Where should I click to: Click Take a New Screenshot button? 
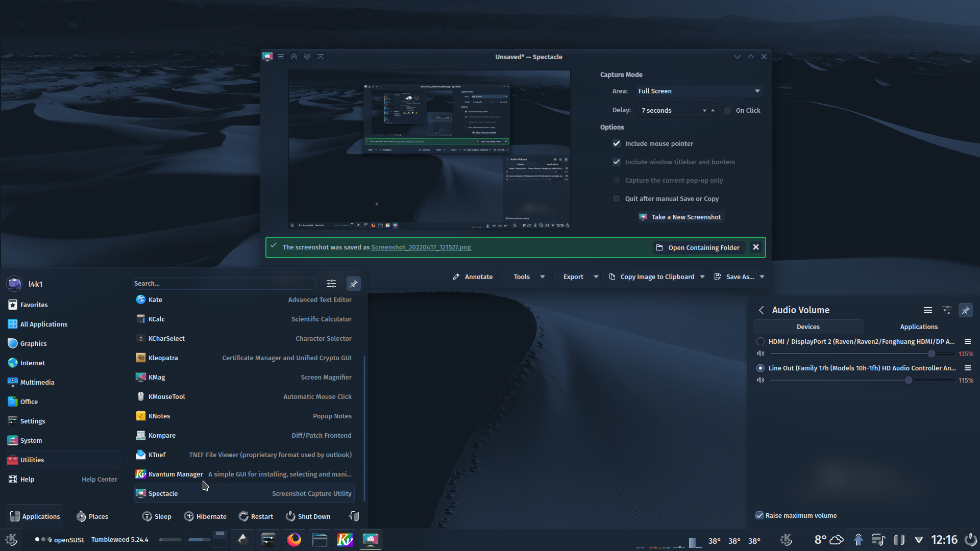click(x=680, y=217)
